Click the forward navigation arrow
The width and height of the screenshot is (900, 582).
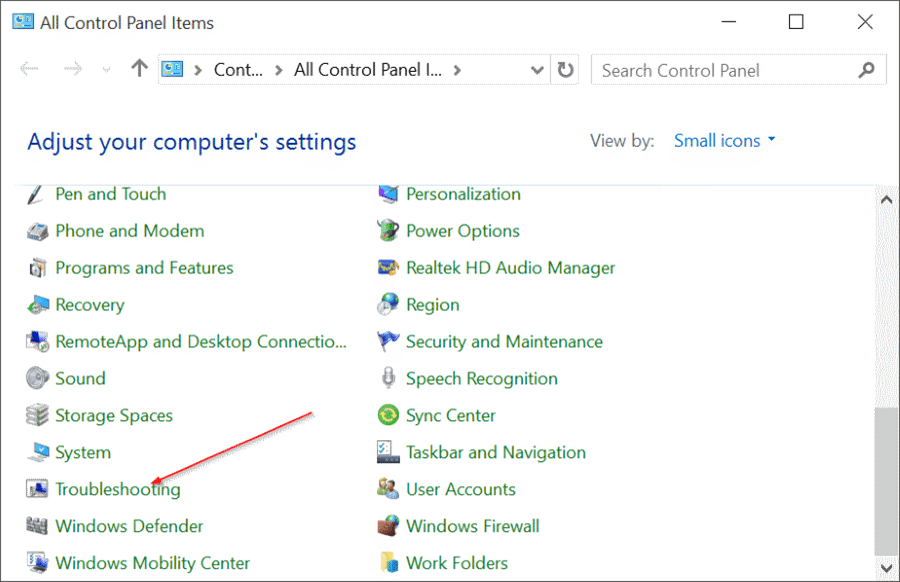pos(72,69)
